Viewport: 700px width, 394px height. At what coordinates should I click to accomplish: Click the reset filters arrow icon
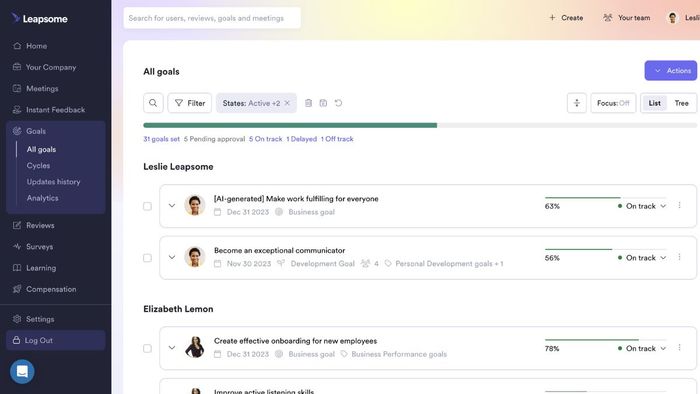[x=338, y=103]
